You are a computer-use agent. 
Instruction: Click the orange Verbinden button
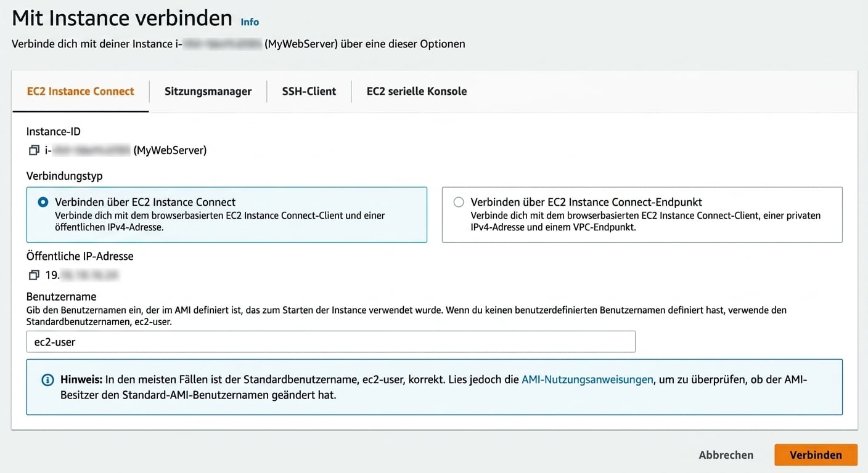point(815,455)
